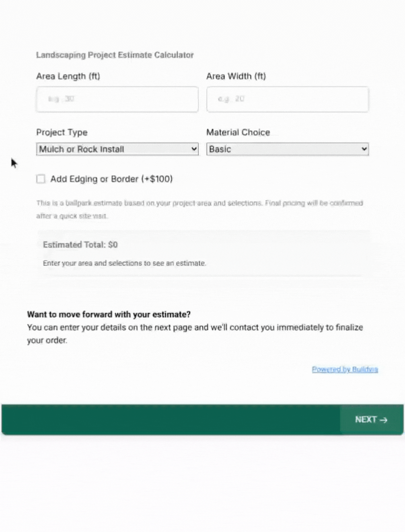Image resolution: width=405 pixels, height=532 pixels.
Task: Click the ballpark estimate disclaimer text
Action: 199,203
